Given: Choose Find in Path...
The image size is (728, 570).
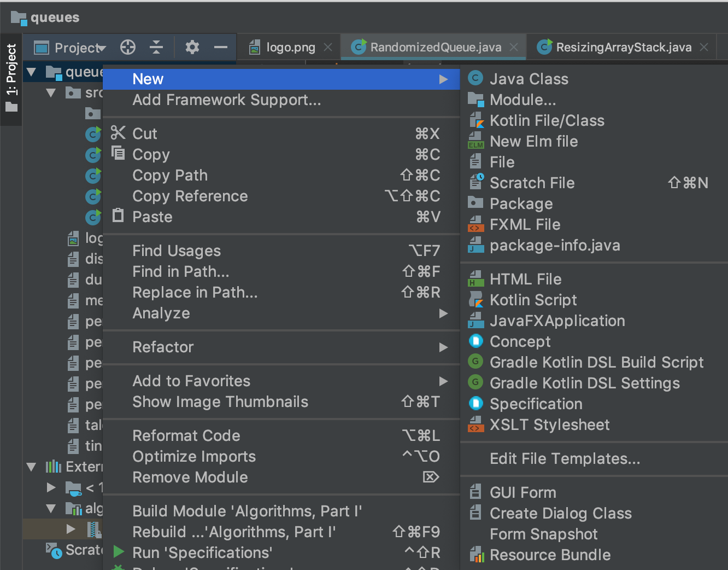Looking at the screenshot, I should coord(281,272).
